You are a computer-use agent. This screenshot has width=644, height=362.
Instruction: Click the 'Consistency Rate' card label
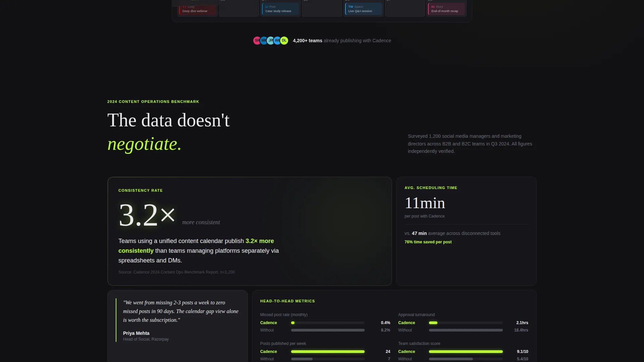141,190
